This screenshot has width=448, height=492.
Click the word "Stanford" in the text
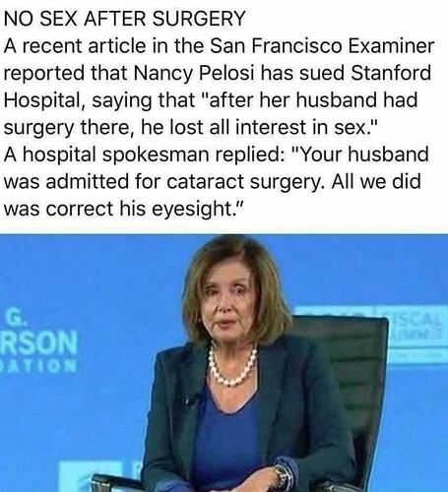391,73
